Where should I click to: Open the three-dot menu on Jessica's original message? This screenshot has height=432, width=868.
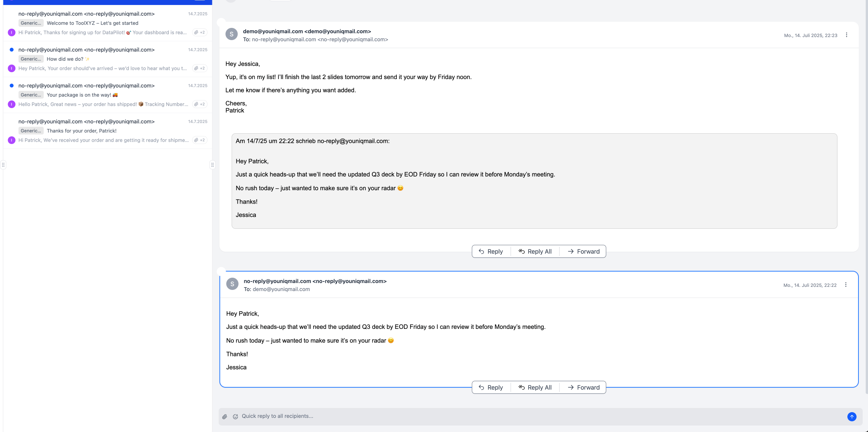(x=846, y=285)
